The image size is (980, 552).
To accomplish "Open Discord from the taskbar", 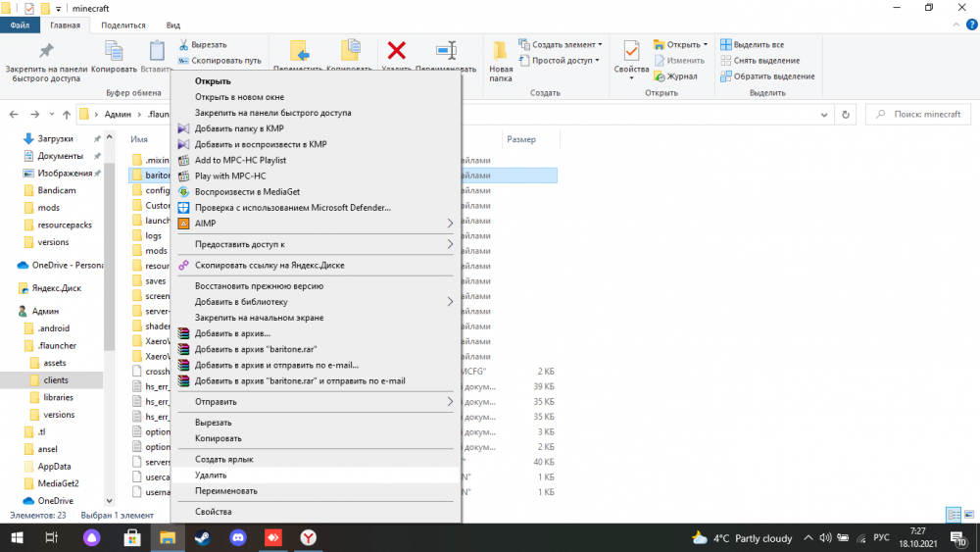I will pos(238,537).
